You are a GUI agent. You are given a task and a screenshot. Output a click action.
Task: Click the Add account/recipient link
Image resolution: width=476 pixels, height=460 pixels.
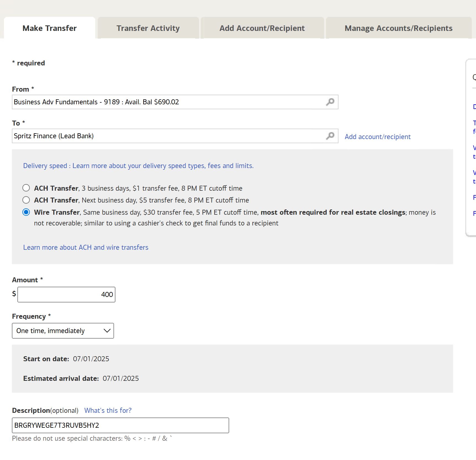click(377, 137)
